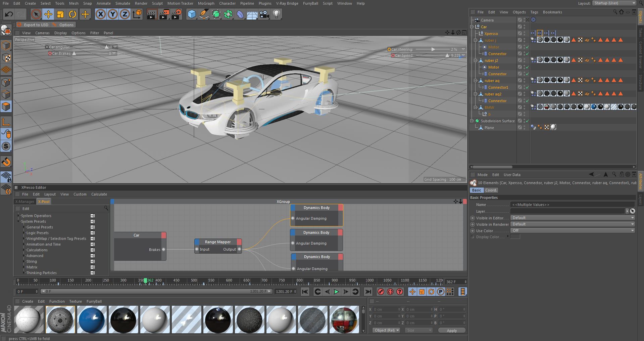Click Record Active Objects button
This screenshot has width=644, height=341.
point(381,292)
